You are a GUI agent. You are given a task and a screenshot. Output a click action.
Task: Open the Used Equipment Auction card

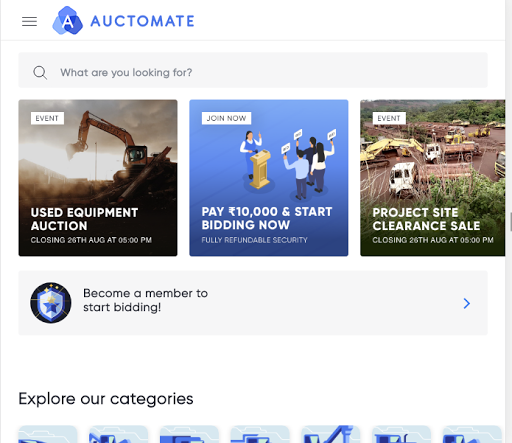coord(98,178)
